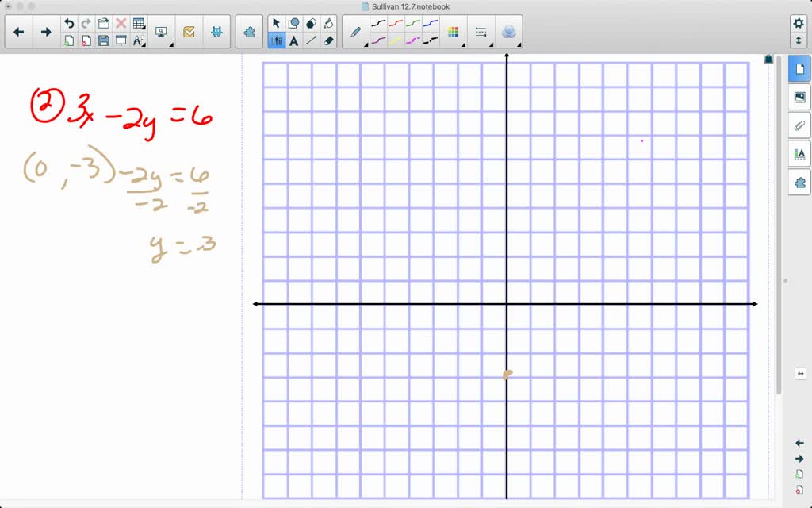Select the Fill tool
The height and width of the screenshot is (508, 812).
pos(328,23)
